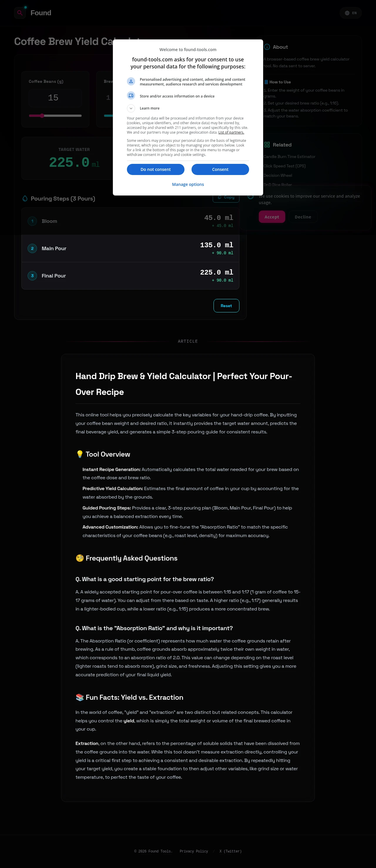Click the step 2 Main Pour badge

point(32,249)
